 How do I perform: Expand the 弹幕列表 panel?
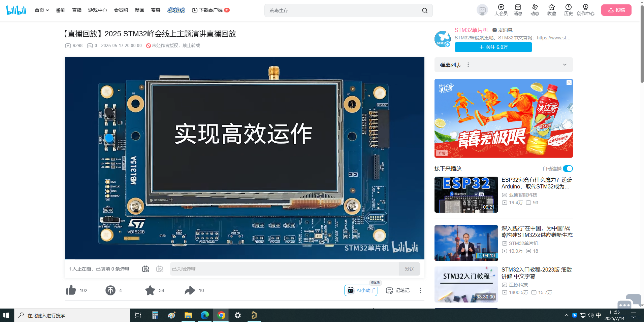coord(565,65)
